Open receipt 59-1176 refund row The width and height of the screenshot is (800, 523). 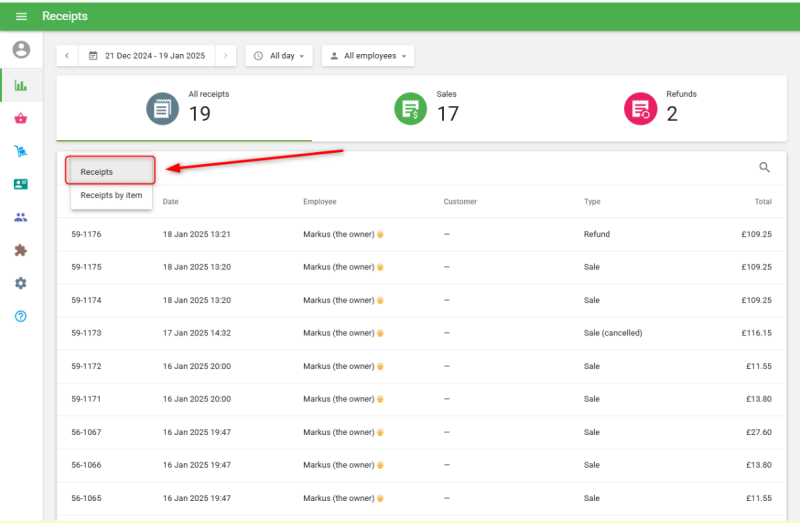point(420,234)
